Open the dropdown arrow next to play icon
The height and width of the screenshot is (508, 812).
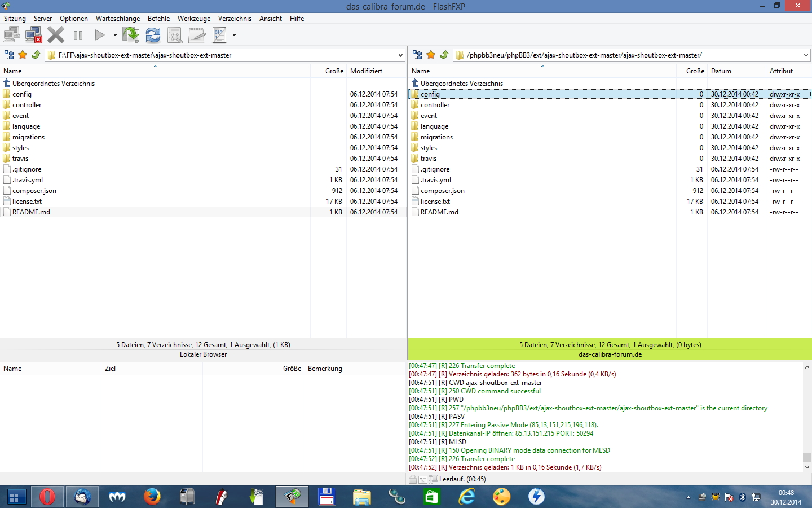point(115,35)
